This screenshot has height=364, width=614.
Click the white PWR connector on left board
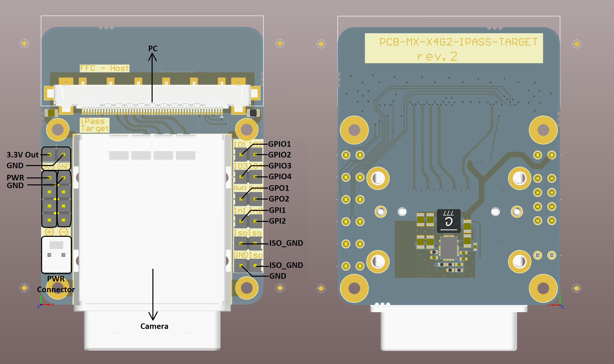pos(56,255)
